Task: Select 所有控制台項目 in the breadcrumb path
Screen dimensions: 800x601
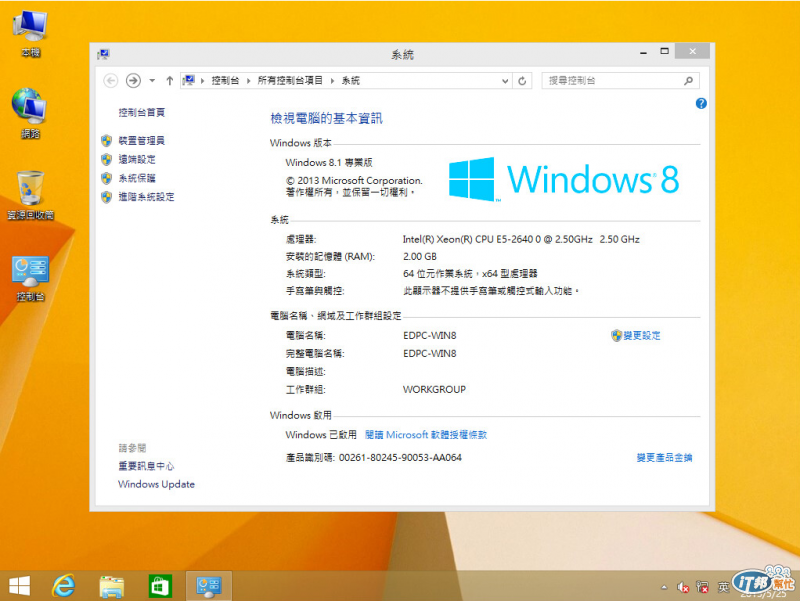Action: (290, 81)
